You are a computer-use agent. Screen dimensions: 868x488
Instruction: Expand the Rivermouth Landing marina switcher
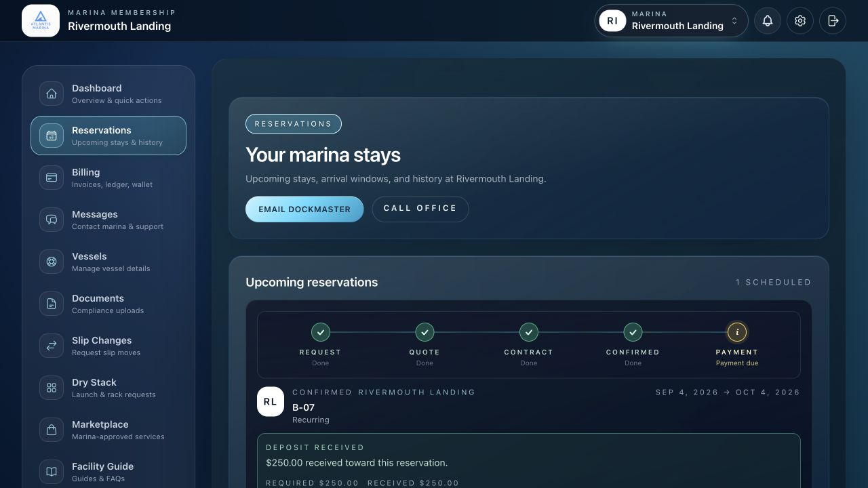pyautogui.click(x=671, y=21)
